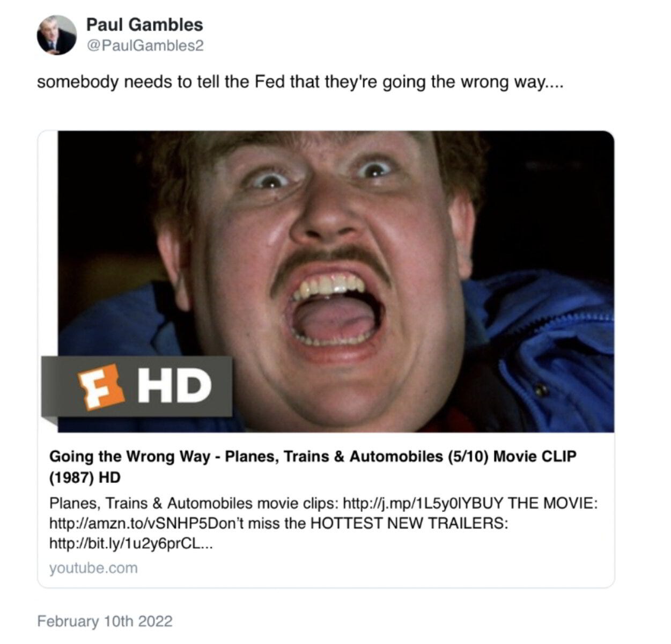Open the Paul Gambles display name

click(x=145, y=25)
